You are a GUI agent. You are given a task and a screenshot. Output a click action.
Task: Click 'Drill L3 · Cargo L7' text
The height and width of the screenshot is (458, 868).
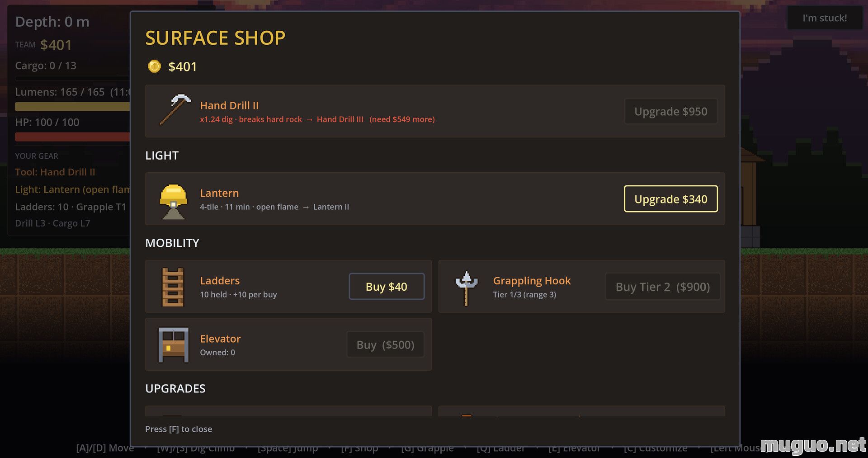(52, 223)
